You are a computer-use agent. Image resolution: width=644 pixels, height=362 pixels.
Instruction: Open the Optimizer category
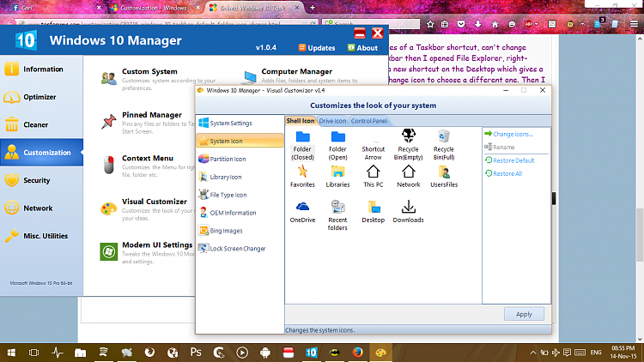coord(40,97)
